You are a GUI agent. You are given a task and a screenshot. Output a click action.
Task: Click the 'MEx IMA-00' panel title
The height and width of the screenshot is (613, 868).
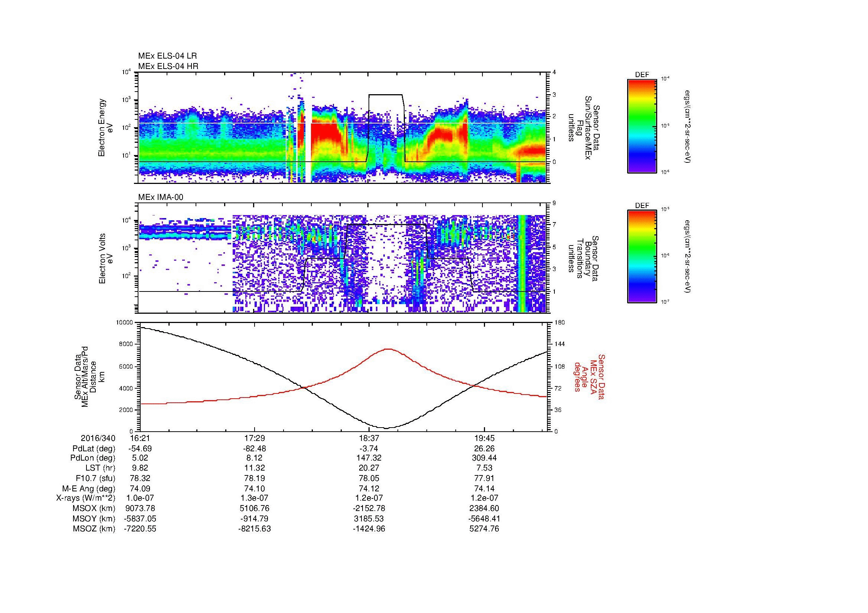pos(161,197)
